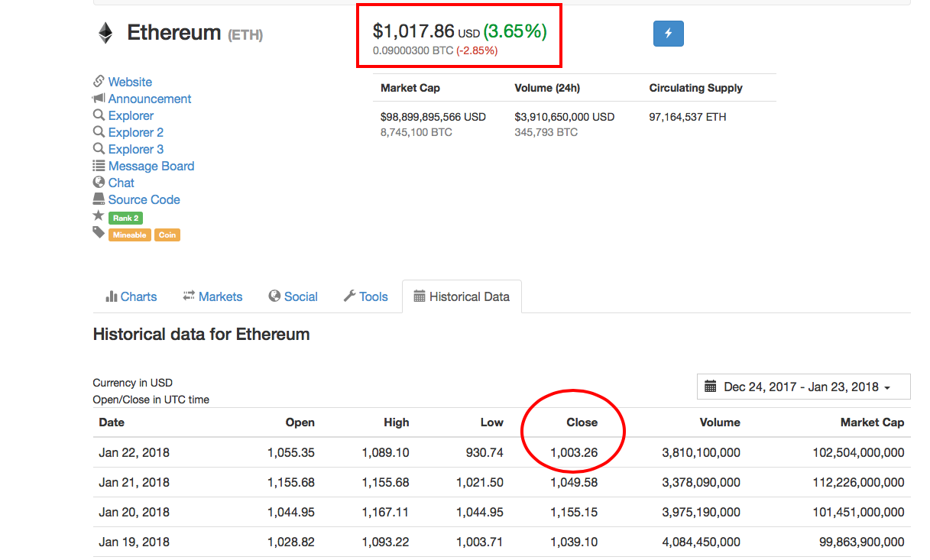The image size is (930, 560).
Task: Click the Open column header
Action: [x=300, y=422]
